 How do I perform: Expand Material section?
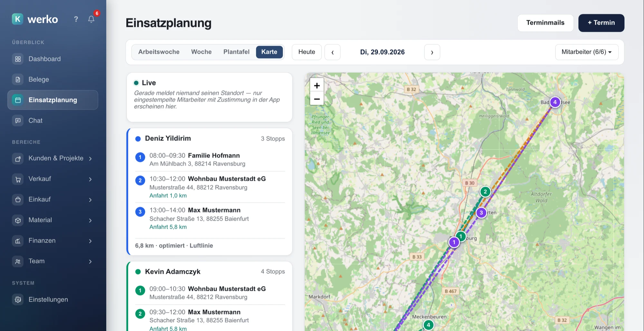[53, 220]
